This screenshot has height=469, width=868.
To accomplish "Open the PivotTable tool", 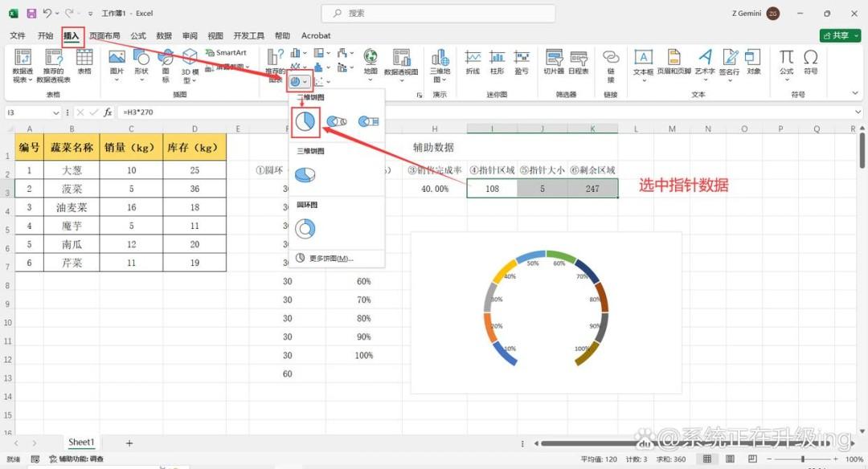I will pos(23,65).
